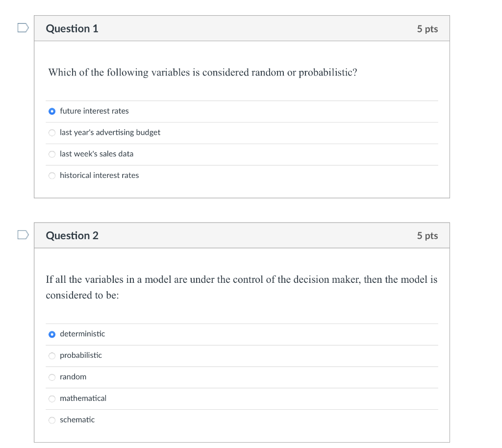Viewport: 502px width, 448px height.
Task: Click the Question 1 prompt text
Action: point(202,73)
